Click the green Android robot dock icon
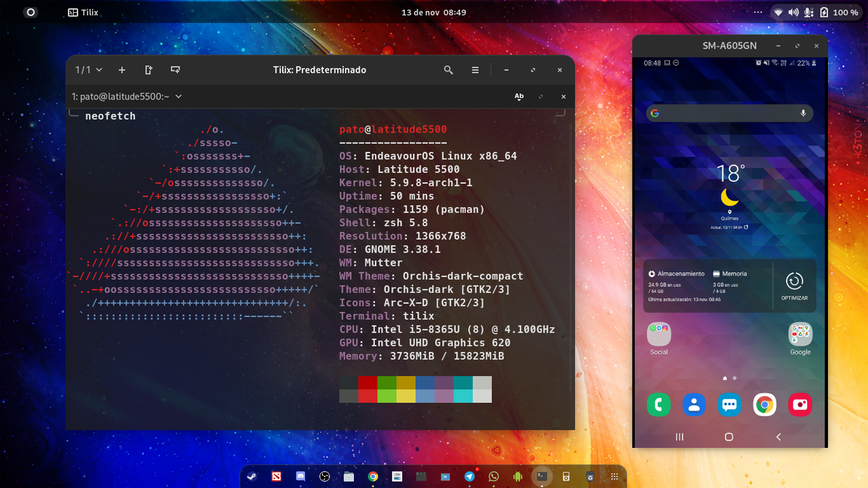 coord(517,476)
